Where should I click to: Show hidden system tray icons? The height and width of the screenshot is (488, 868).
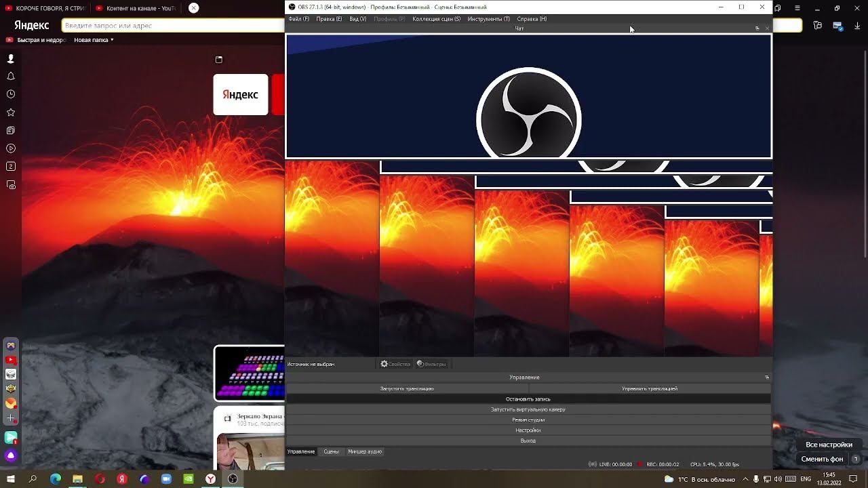pyautogui.click(x=744, y=479)
